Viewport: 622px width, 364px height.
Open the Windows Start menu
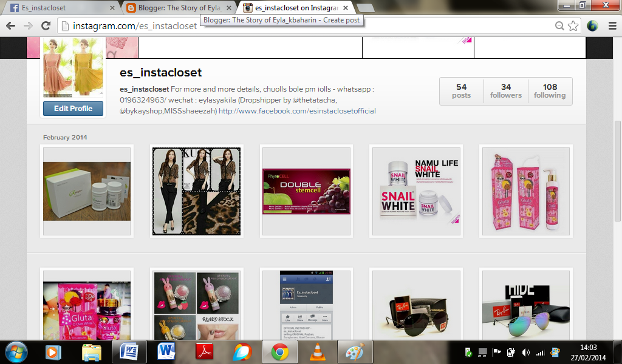coord(16,352)
